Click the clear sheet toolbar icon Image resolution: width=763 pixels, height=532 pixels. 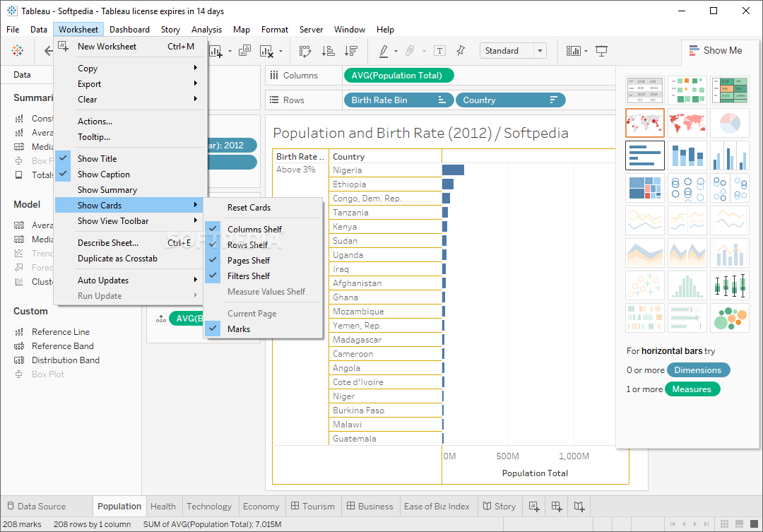(x=266, y=51)
